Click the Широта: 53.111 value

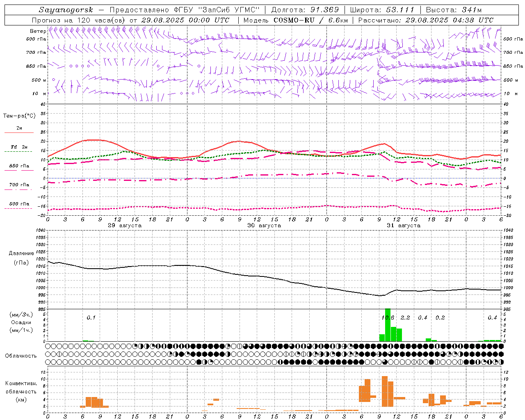[382, 10]
